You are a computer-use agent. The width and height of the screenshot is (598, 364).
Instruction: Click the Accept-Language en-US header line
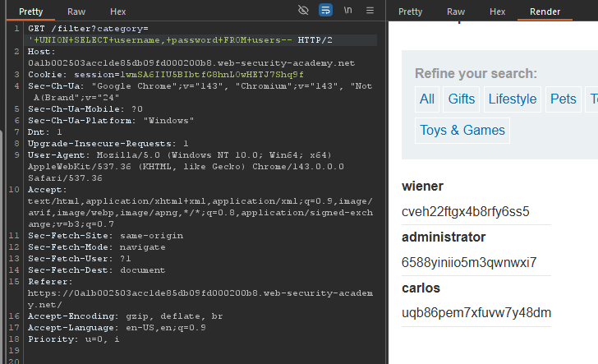pos(117,328)
